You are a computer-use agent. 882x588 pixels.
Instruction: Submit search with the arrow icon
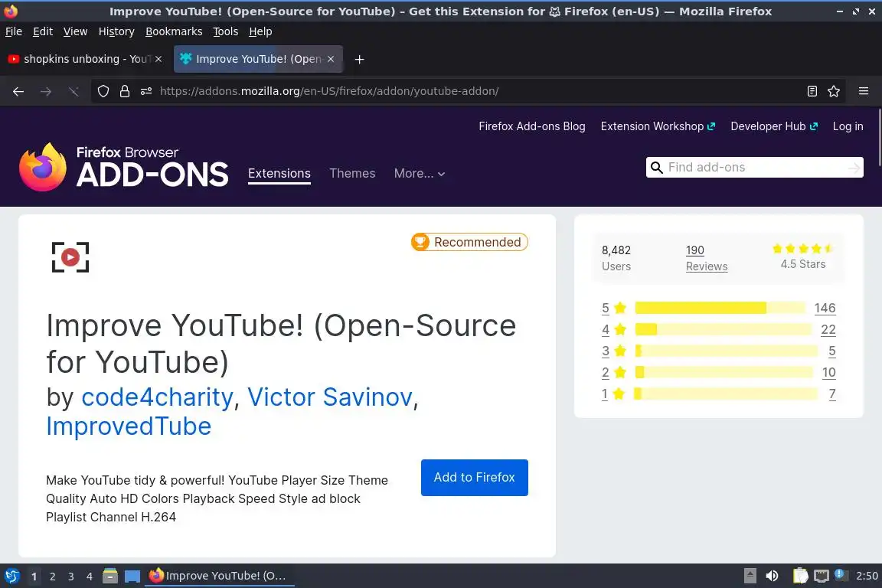tap(854, 168)
